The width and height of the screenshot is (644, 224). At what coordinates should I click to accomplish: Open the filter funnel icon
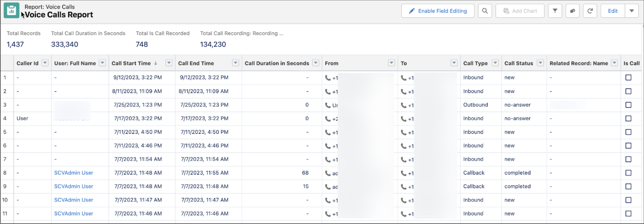555,11
